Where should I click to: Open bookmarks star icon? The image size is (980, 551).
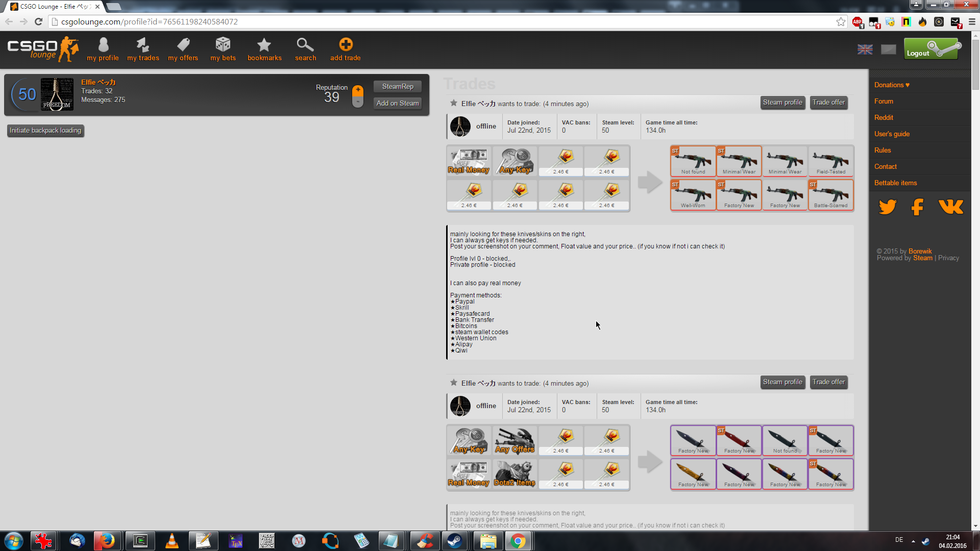[264, 45]
